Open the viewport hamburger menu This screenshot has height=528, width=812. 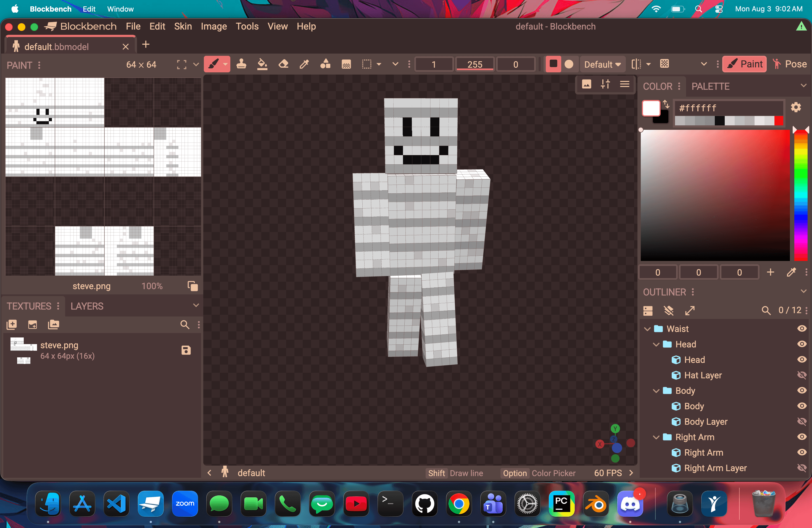point(625,84)
